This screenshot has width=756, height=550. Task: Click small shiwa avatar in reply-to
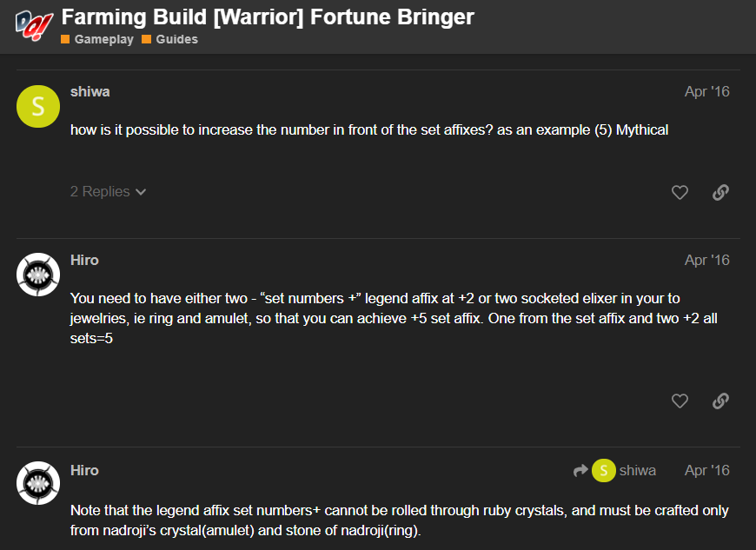[x=604, y=470]
